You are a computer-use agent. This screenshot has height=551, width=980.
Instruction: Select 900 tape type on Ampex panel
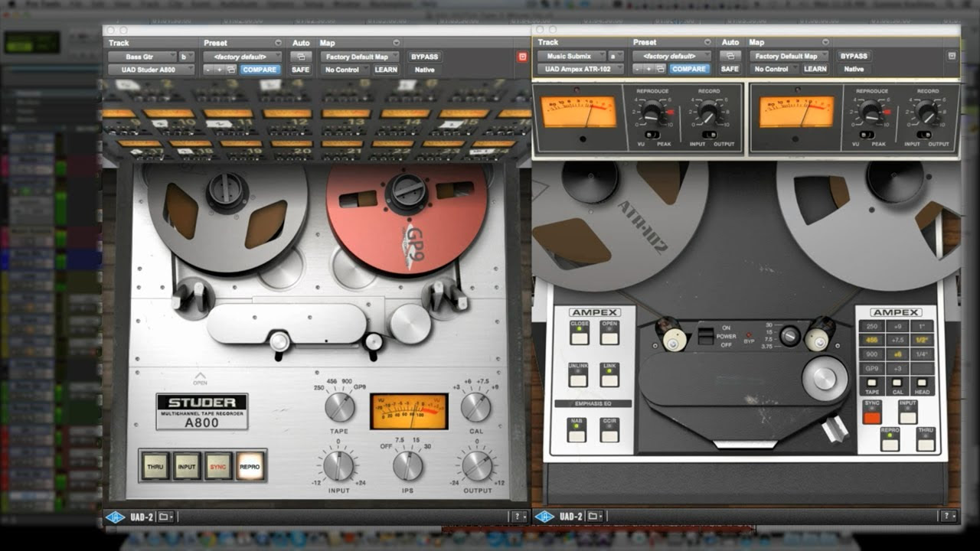coord(871,354)
